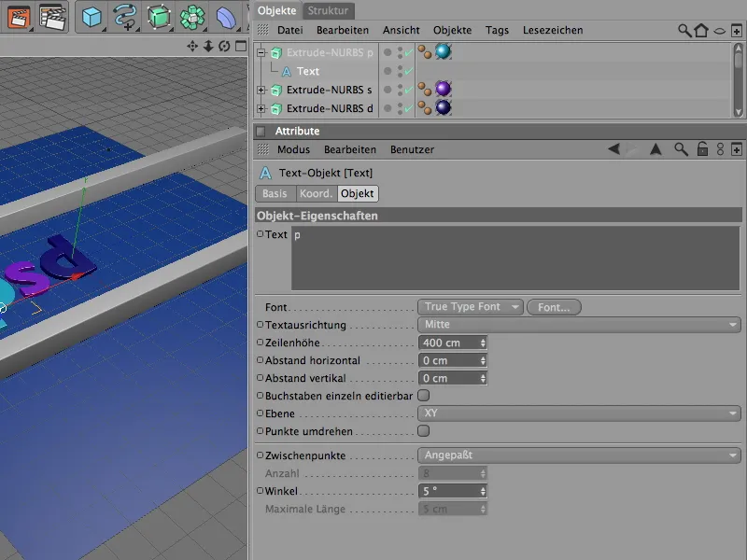Toggle the Punkte umdrehen checkbox

[423, 431]
